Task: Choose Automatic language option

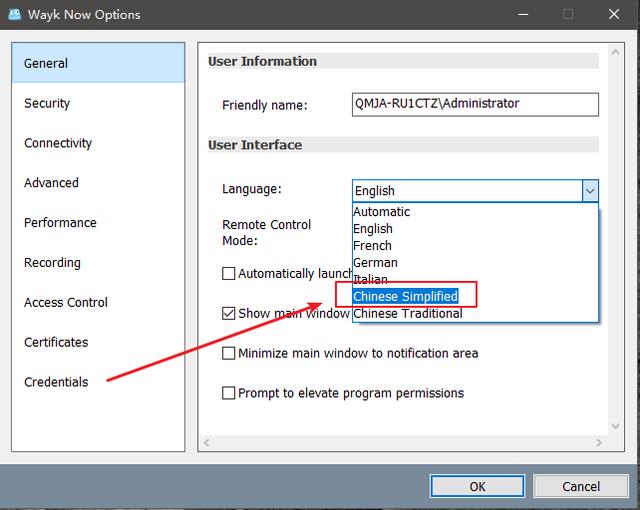Action: [x=475, y=211]
